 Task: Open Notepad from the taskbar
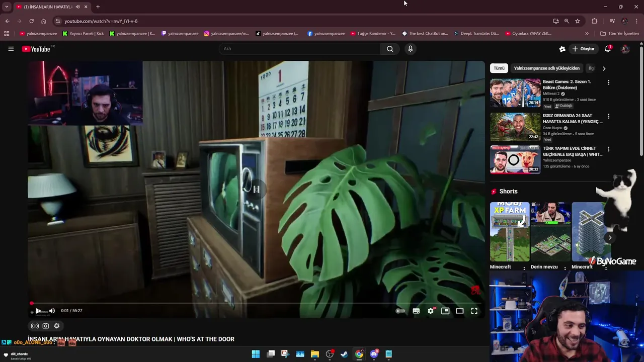(x=388, y=354)
